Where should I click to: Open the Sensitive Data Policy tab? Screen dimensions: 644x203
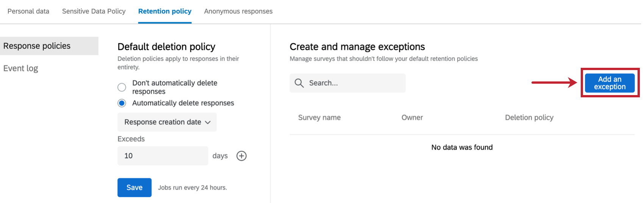(x=94, y=11)
